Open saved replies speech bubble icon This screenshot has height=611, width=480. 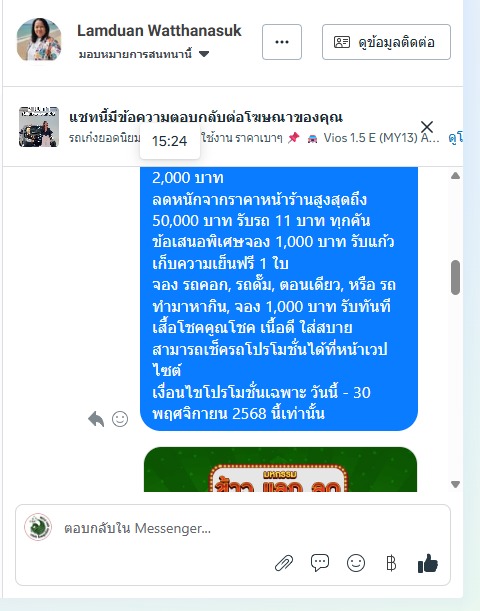pyautogui.click(x=320, y=563)
